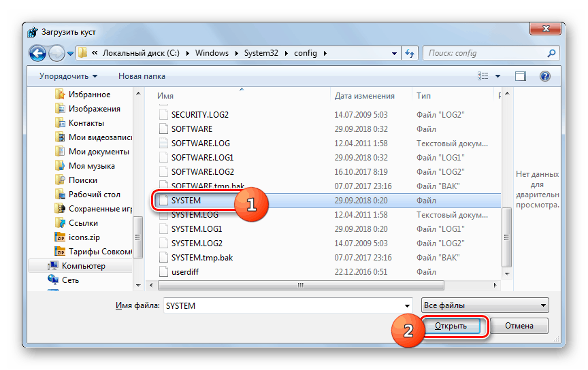Click 'Локальный диск (C:)' in the path
Image resolution: width=588 pixels, height=370 pixels.
(141, 53)
